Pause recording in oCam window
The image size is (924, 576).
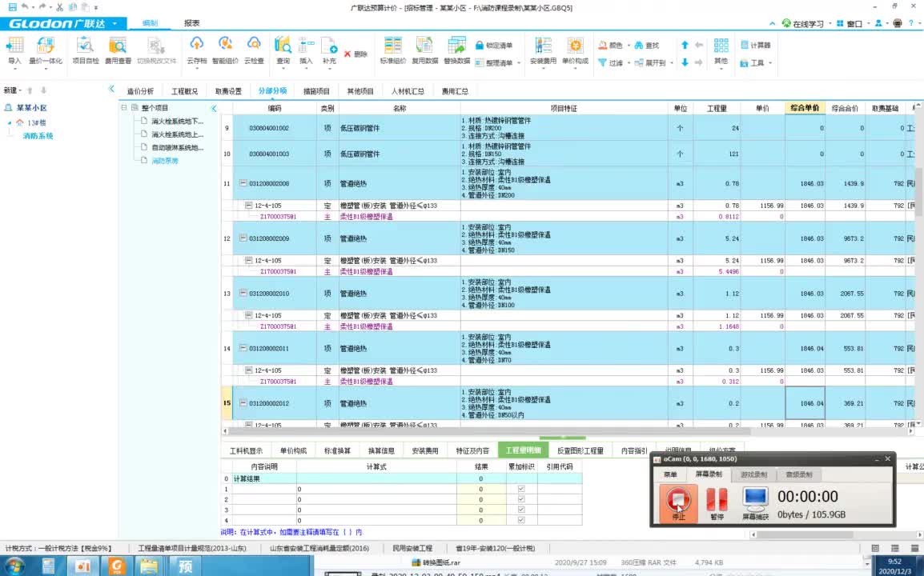point(717,503)
